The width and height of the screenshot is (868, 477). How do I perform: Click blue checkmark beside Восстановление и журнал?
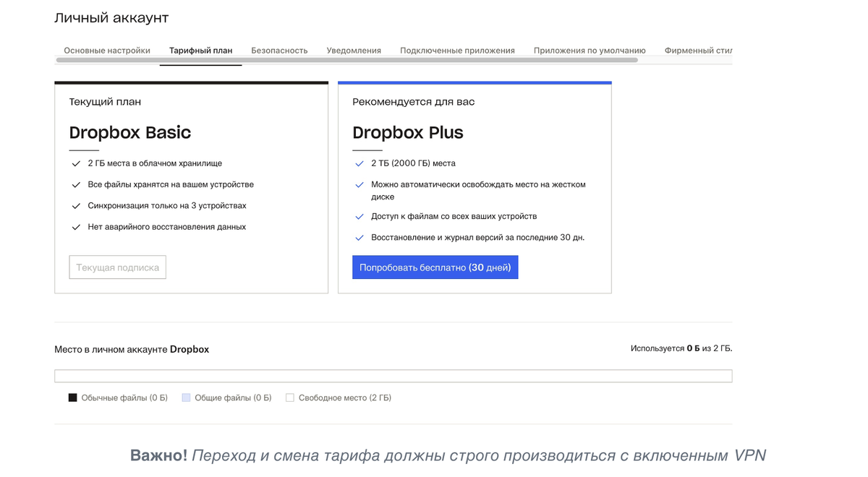tap(359, 238)
